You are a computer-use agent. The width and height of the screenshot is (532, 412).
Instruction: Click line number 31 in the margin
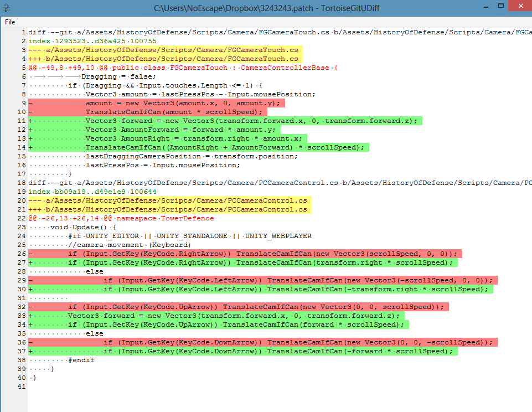pos(22,298)
